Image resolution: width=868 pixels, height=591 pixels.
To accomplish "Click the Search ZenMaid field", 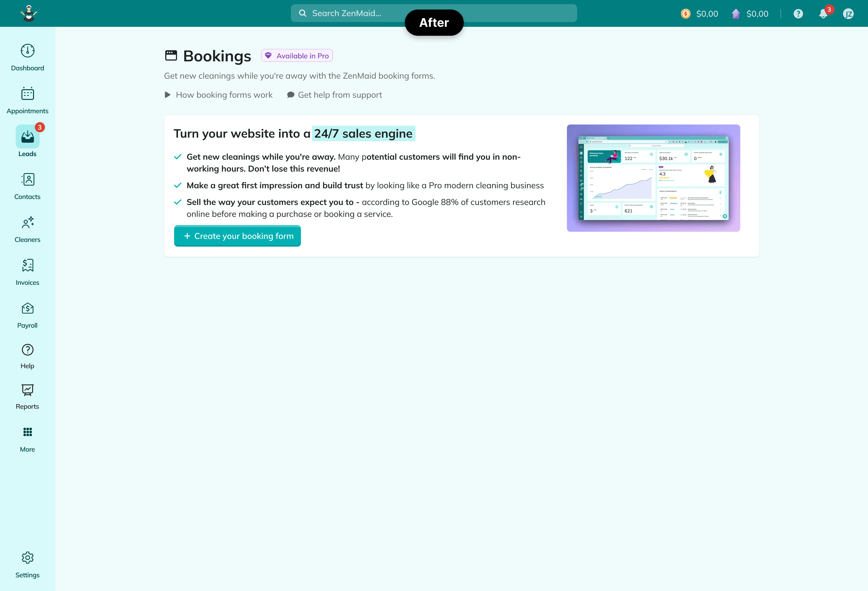I will [434, 13].
